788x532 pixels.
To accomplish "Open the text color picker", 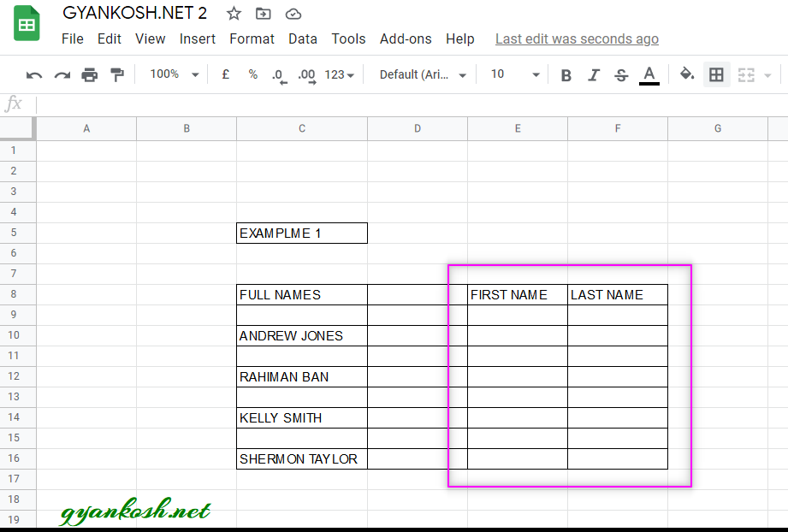I will pos(649,74).
